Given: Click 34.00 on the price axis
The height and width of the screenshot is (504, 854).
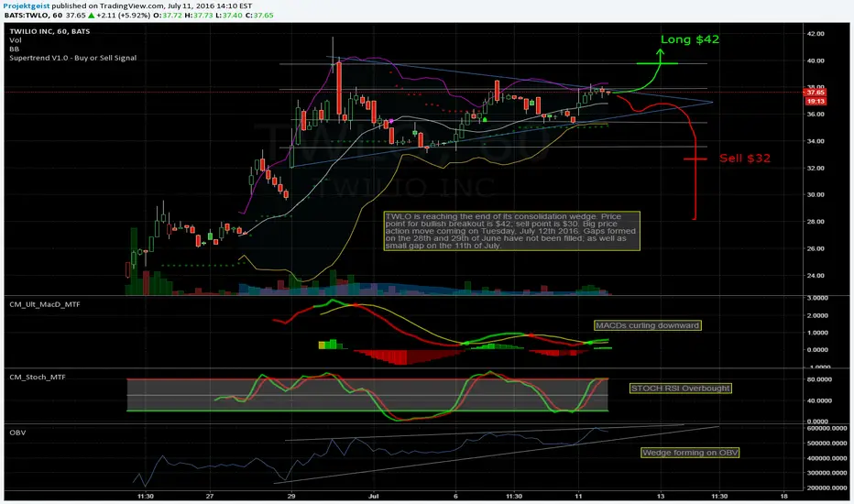Looking at the screenshot, I should pyautogui.click(x=816, y=141).
